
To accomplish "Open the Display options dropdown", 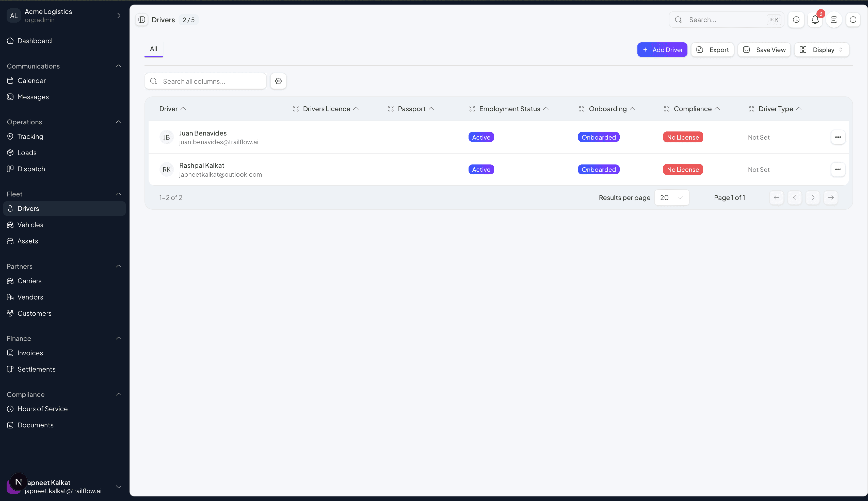I will click(x=821, y=49).
